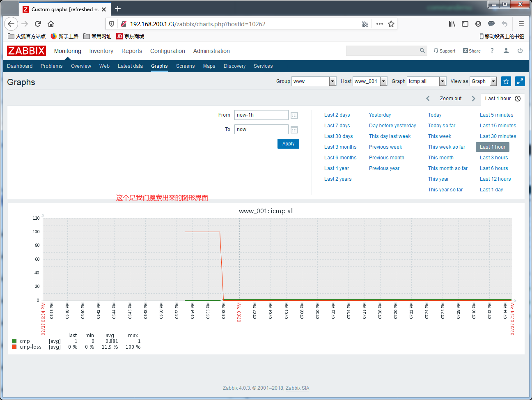Click the Apply button
The height and width of the screenshot is (400, 532).
pos(288,144)
